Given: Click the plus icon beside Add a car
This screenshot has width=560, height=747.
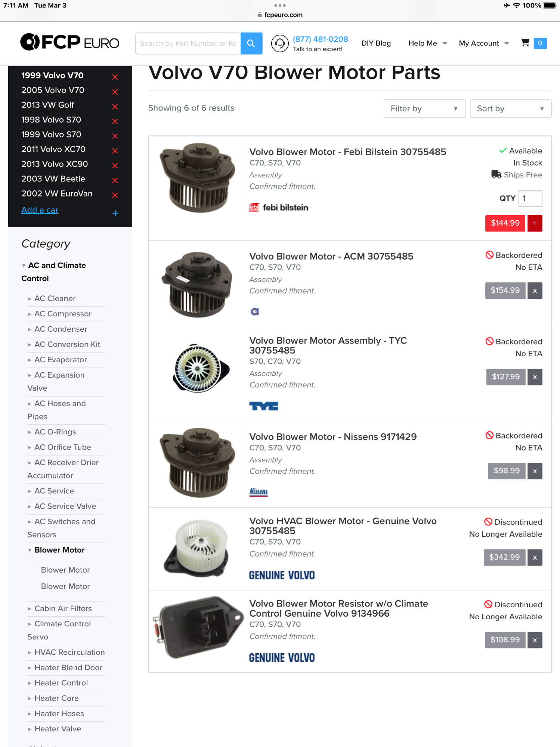Looking at the screenshot, I should click(x=115, y=213).
